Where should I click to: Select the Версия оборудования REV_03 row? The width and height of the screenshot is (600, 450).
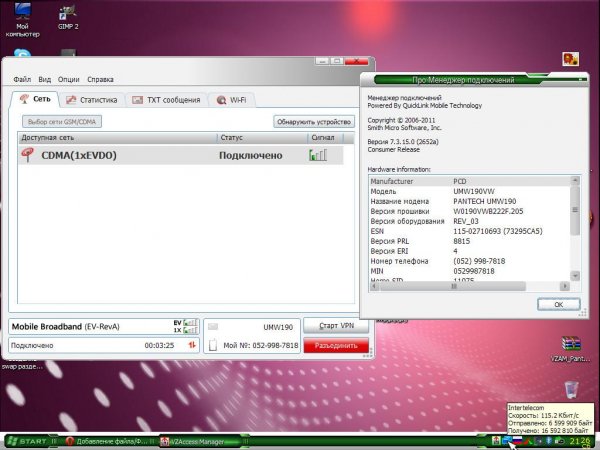470,221
